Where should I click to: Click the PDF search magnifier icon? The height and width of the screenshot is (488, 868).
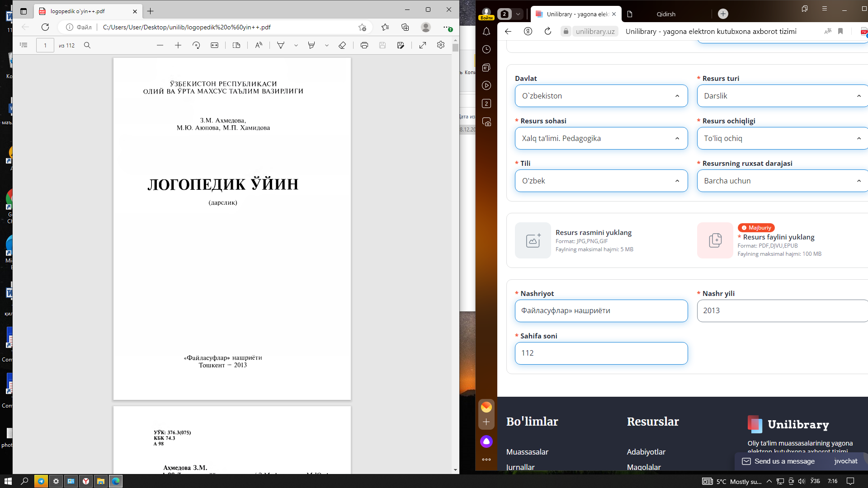click(87, 45)
